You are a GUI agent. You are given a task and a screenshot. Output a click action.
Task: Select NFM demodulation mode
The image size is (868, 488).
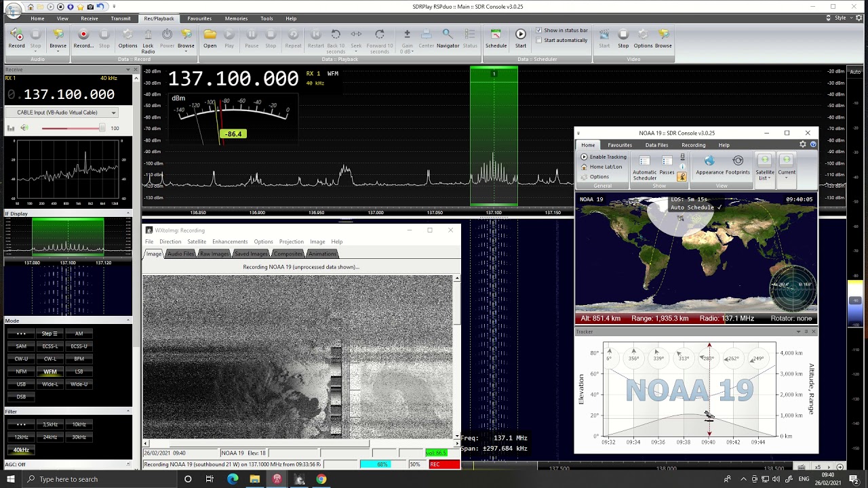[x=21, y=371]
